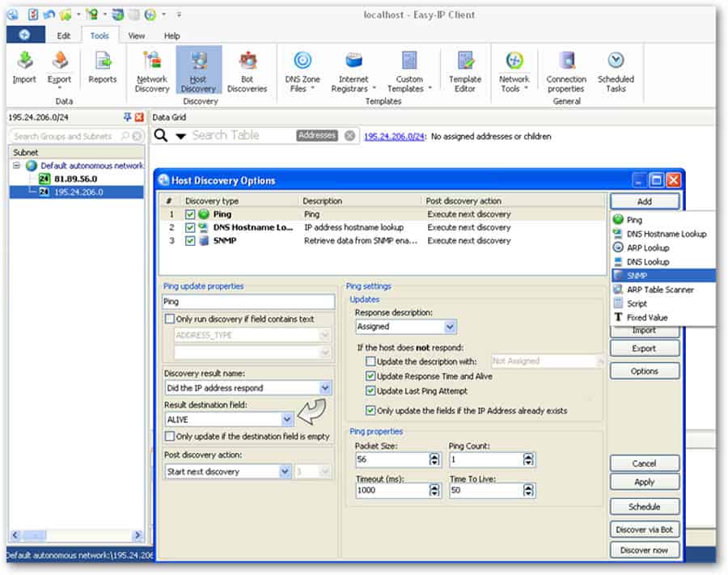Click the Schedule button
This screenshot has width=728, height=575.
click(x=645, y=507)
